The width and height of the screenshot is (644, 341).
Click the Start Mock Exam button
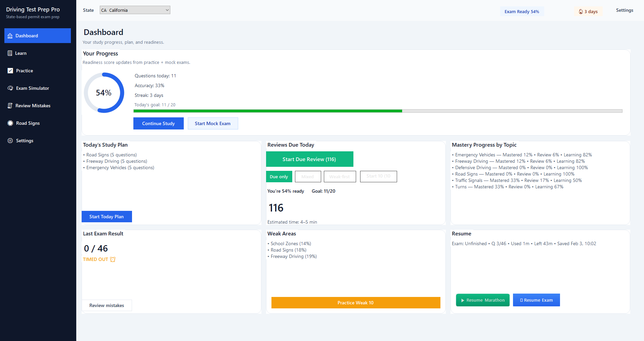(213, 123)
